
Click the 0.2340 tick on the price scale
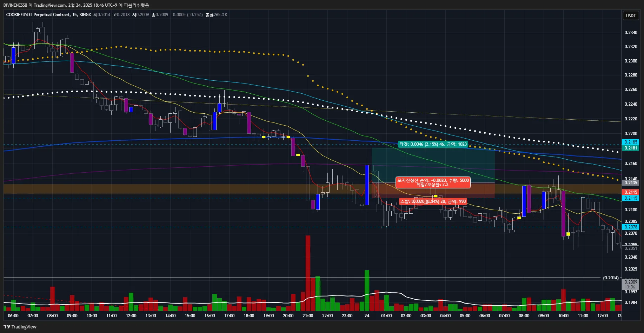pos(631,33)
